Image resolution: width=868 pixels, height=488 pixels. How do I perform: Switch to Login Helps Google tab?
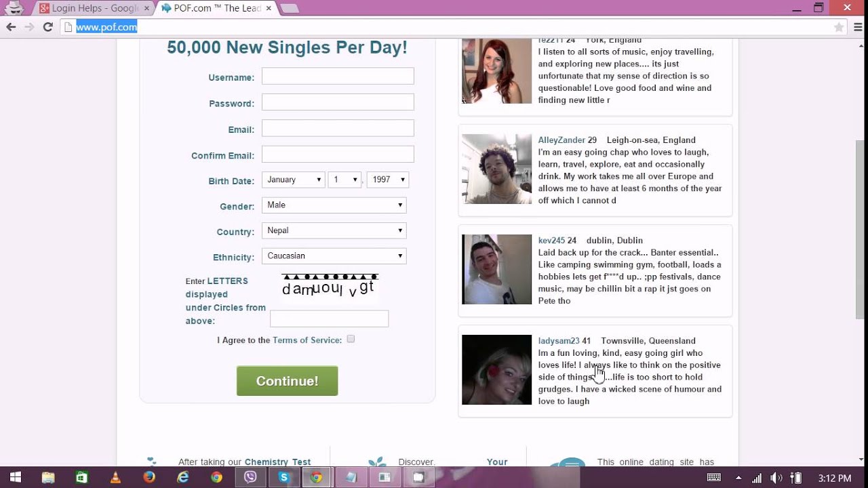click(x=94, y=8)
